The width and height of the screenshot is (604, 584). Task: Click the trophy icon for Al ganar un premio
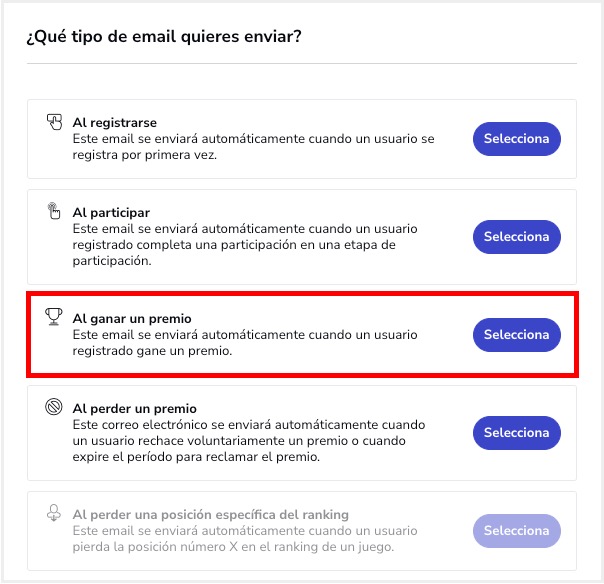(x=54, y=318)
